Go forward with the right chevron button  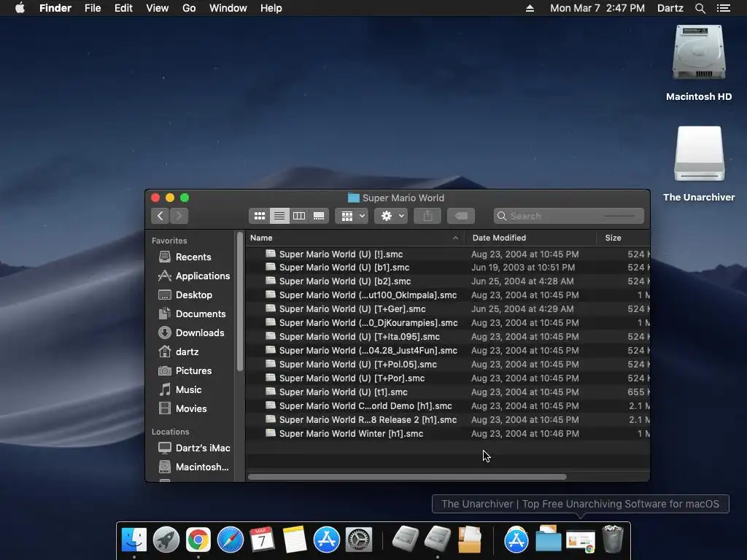(x=179, y=216)
